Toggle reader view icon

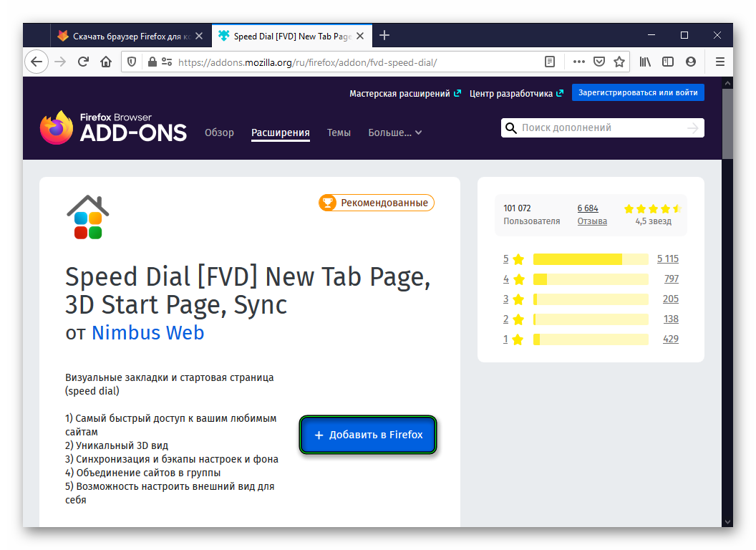point(550,62)
